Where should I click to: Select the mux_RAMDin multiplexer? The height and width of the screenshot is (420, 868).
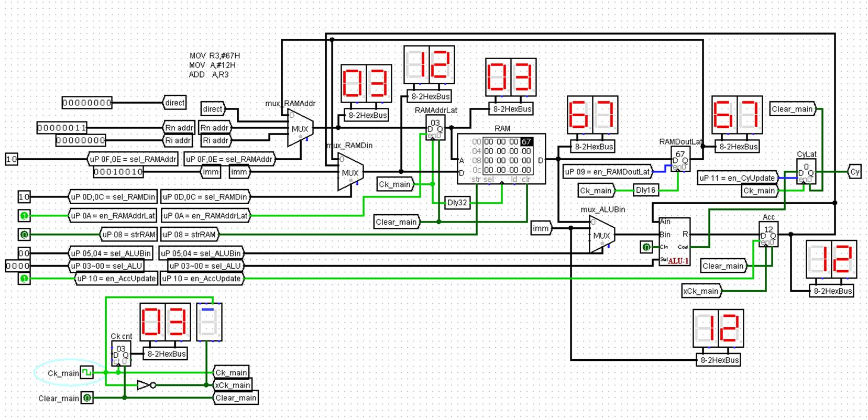click(x=350, y=172)
